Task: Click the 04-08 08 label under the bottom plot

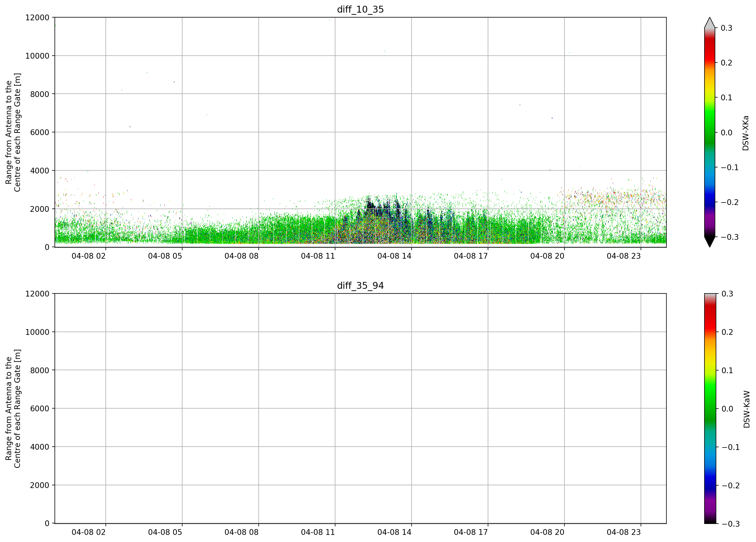Action: click(x=241, y=532)
